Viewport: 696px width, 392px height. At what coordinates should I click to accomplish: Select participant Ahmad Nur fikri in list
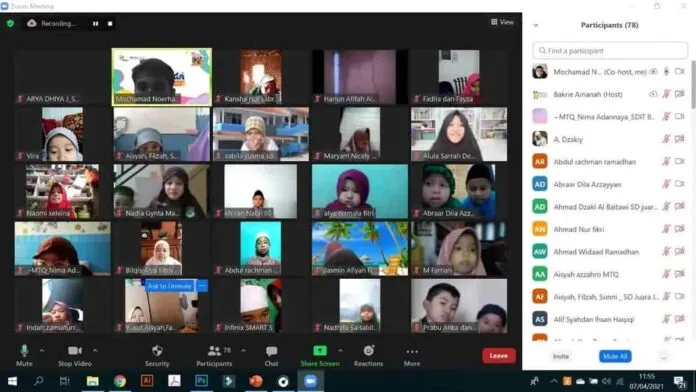pos(609,229)
